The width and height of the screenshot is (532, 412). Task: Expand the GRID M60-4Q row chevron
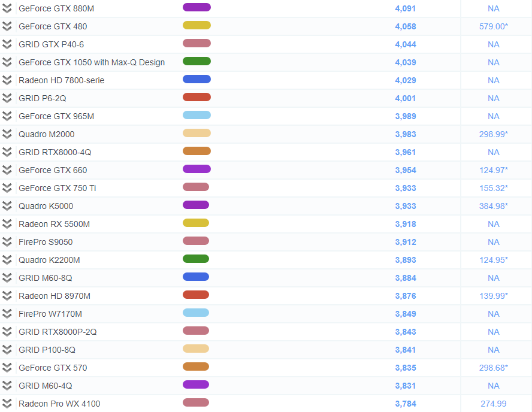tap(7, 386)
